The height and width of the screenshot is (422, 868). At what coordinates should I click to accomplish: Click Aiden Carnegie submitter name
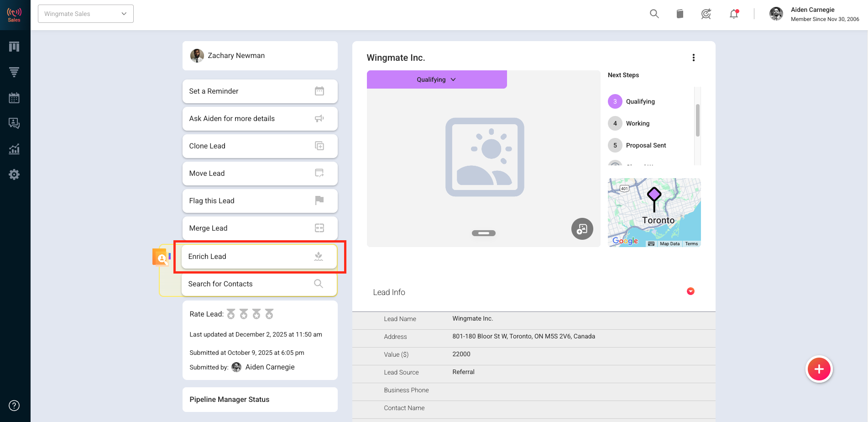[270, 367]
